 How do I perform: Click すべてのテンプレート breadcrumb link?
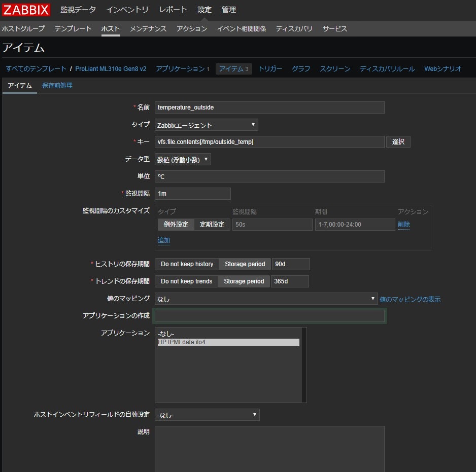pos(36,69)
